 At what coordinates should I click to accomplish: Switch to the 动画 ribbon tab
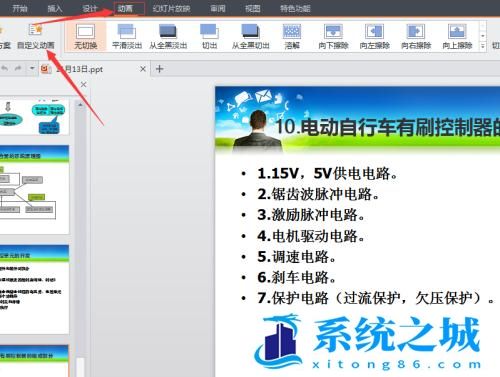(x=125, y=8)
